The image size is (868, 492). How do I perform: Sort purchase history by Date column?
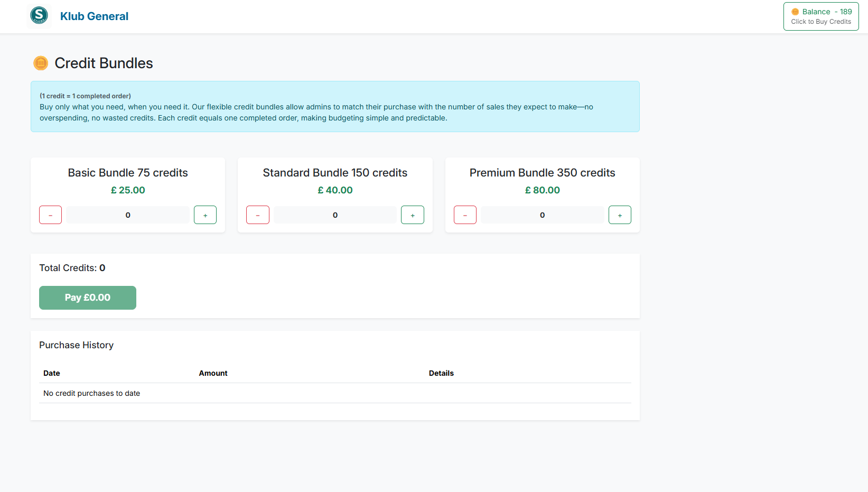point(51,373)
